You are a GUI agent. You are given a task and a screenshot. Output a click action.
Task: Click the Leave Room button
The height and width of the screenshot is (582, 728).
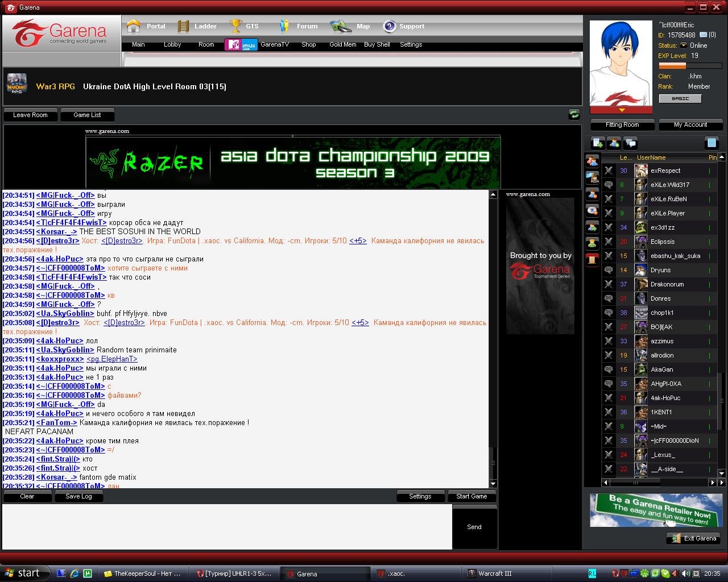(x=30, y=115)
